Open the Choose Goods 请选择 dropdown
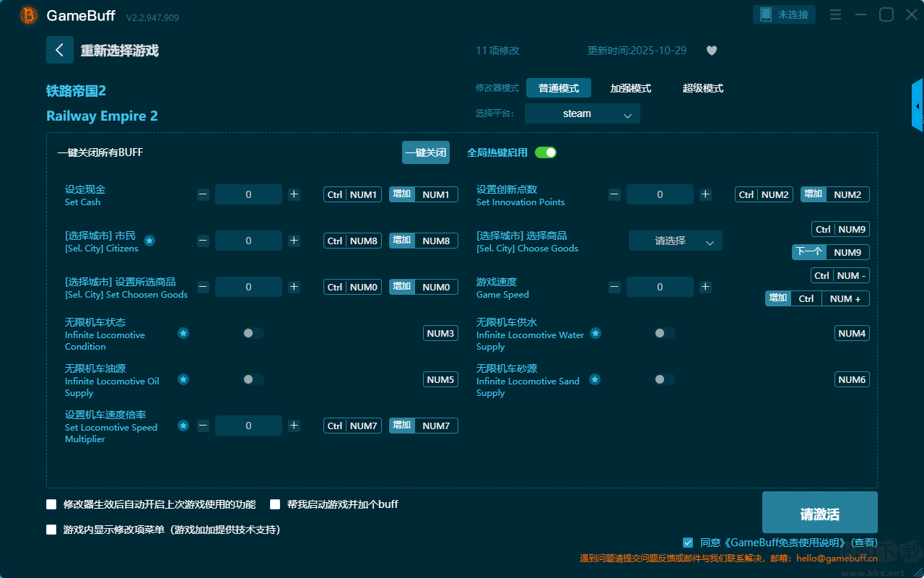 tap(676, 241)
